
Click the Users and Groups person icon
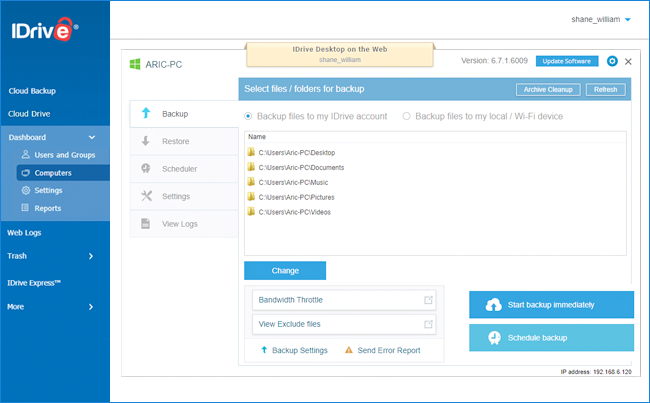pos(26,154)
